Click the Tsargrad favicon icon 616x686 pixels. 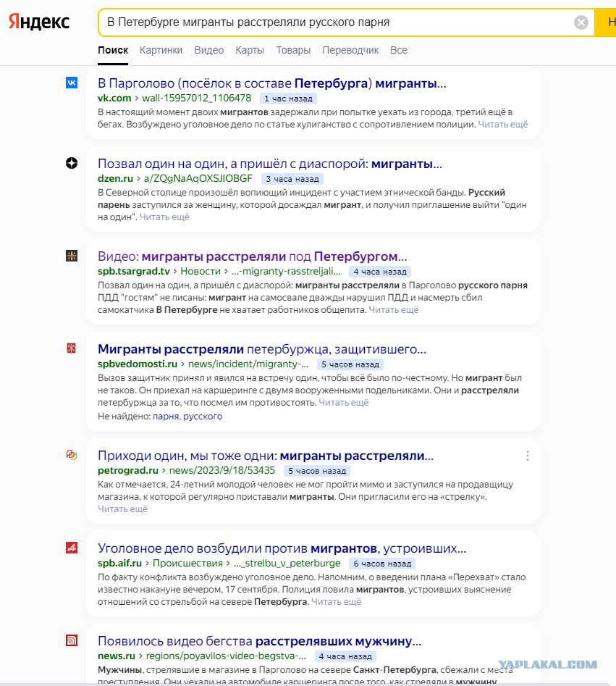pyautogui.click(x=72, y=256)
